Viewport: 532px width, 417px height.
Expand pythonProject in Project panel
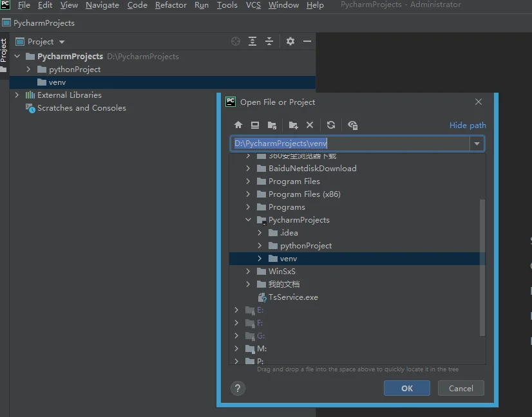[28, 69]
